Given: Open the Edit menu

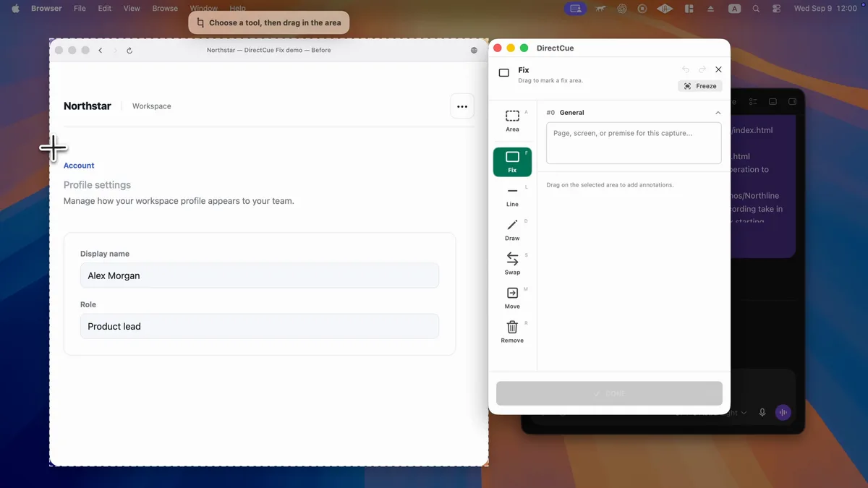Looking at the screenshot, I should (x=105, y=9).
